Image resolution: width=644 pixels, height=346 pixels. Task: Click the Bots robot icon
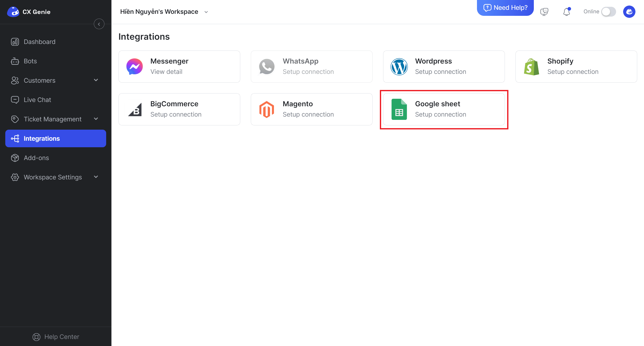point(15,61)
